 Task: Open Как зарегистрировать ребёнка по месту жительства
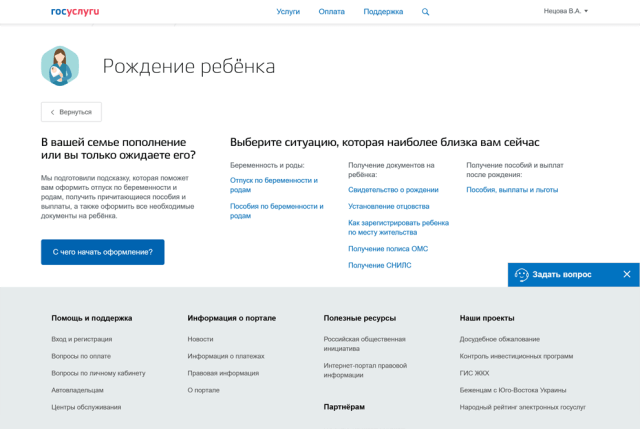[398, 227]
